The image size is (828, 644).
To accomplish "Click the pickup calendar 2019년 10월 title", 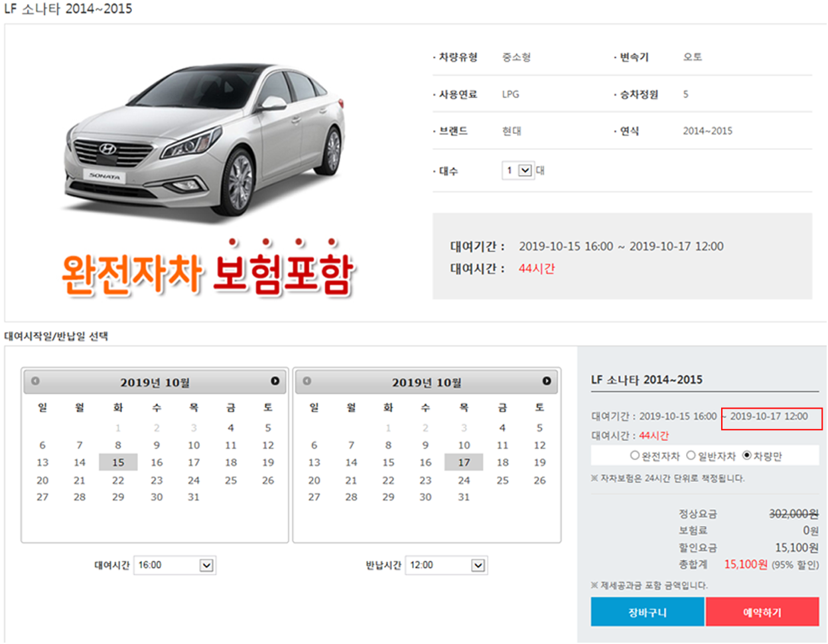I will click(155, 383).
